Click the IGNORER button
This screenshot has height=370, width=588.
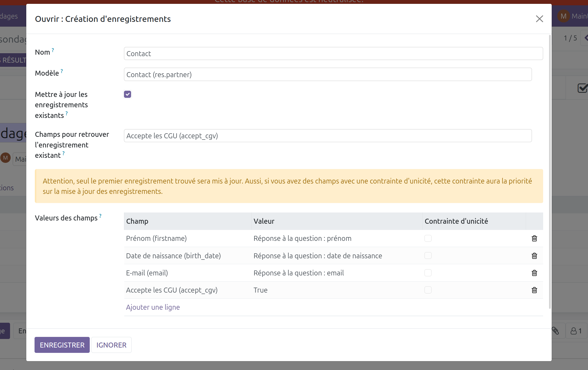pyautogui.click(x=111, y=345)
